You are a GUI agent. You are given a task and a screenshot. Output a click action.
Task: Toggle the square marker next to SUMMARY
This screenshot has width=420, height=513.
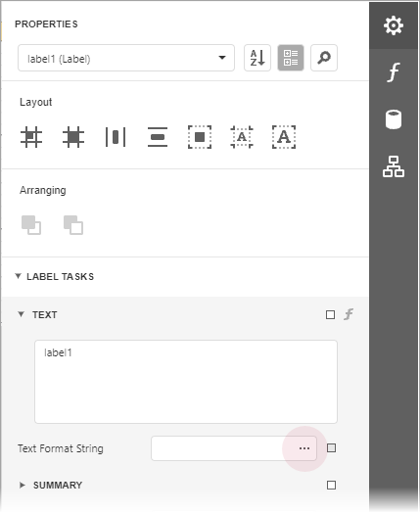tap(331, 485)
